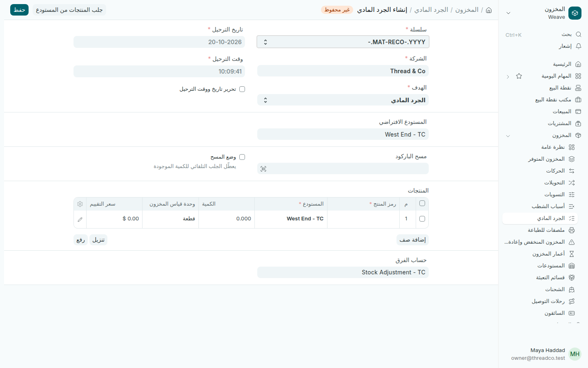The width and height of the screenshot is (588, 368).
Task: Click the تنزيل download button
Action: [x=98, y=240]
